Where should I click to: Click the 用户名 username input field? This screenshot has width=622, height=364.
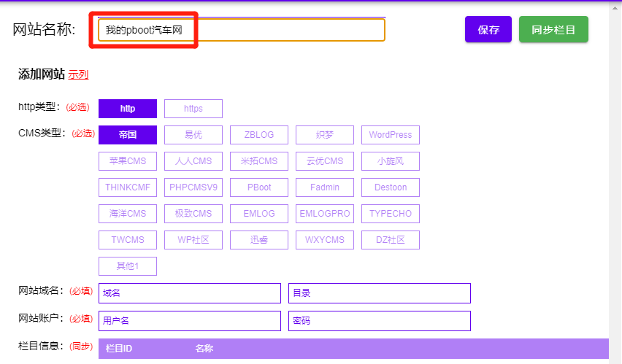(x=190, y=321)
